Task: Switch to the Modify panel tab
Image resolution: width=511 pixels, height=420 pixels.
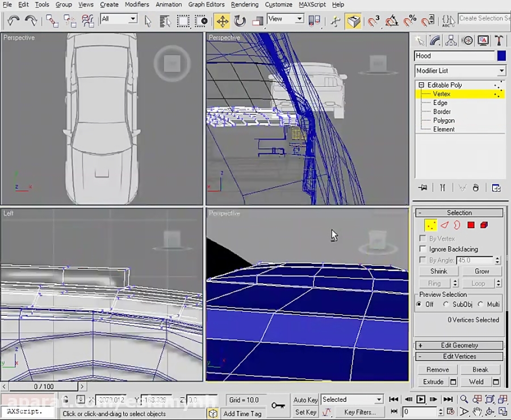Action: click(x=434, y=40)
